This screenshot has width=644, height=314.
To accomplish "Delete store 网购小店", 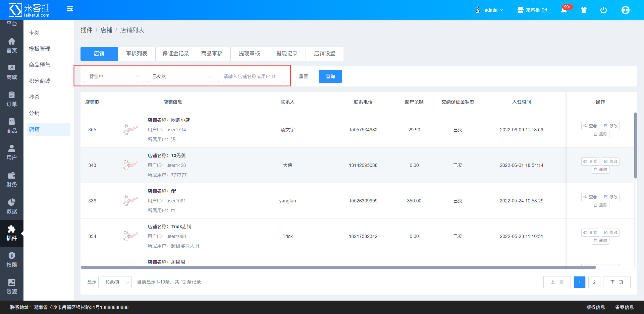I will coord(600,134).
